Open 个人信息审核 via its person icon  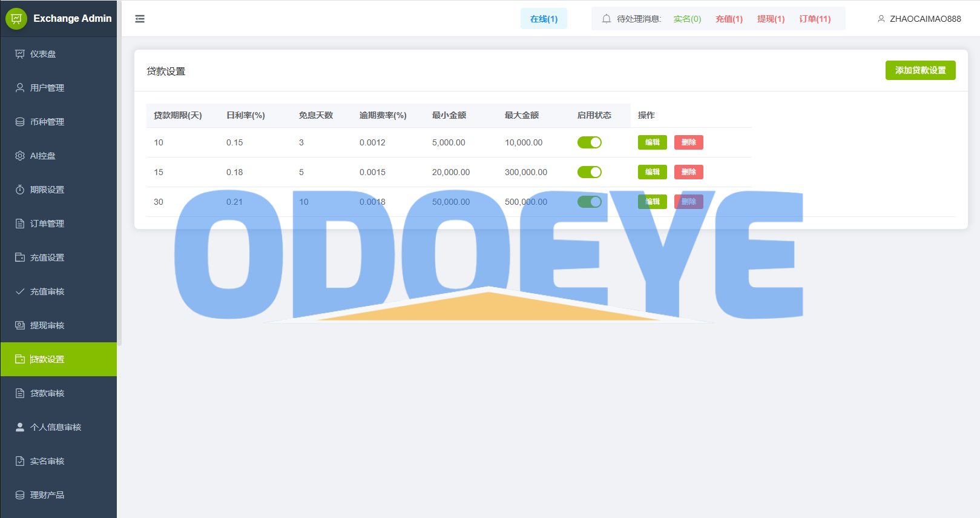tap(20, 427)
